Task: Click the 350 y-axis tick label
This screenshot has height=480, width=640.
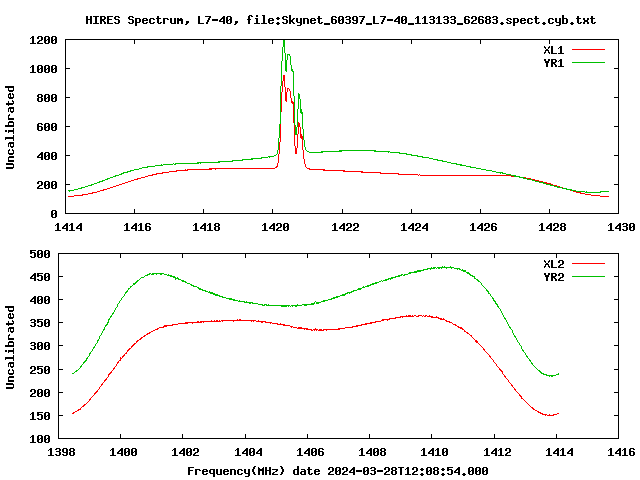Action: pyautogui.click(x=40, y=323)
